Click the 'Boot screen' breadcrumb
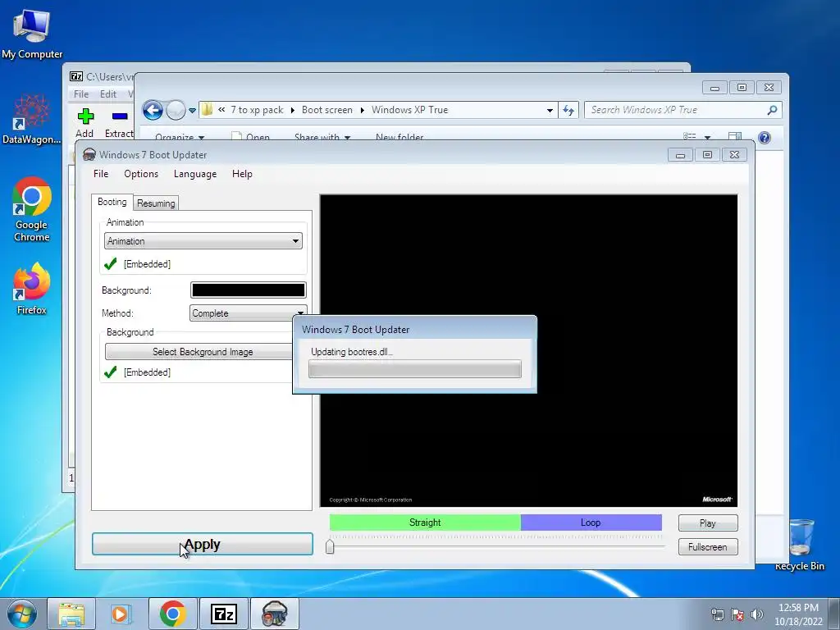This screenshot has height=630, width=840. [326, 110]
